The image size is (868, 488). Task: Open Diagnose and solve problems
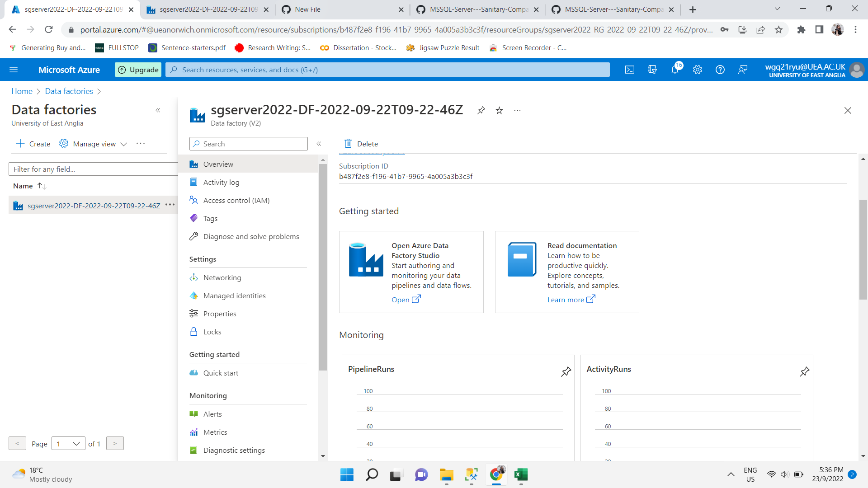251,236
